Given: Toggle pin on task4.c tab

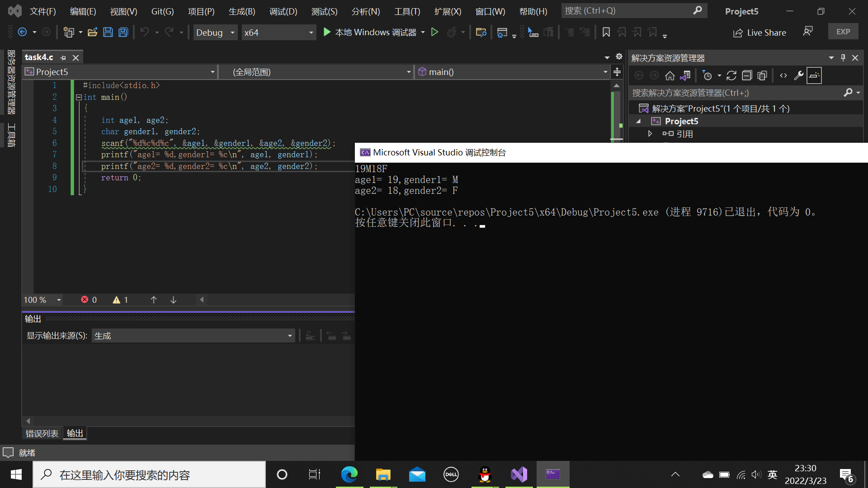Looking at the screenshot, I should click(x=63, y=58).
